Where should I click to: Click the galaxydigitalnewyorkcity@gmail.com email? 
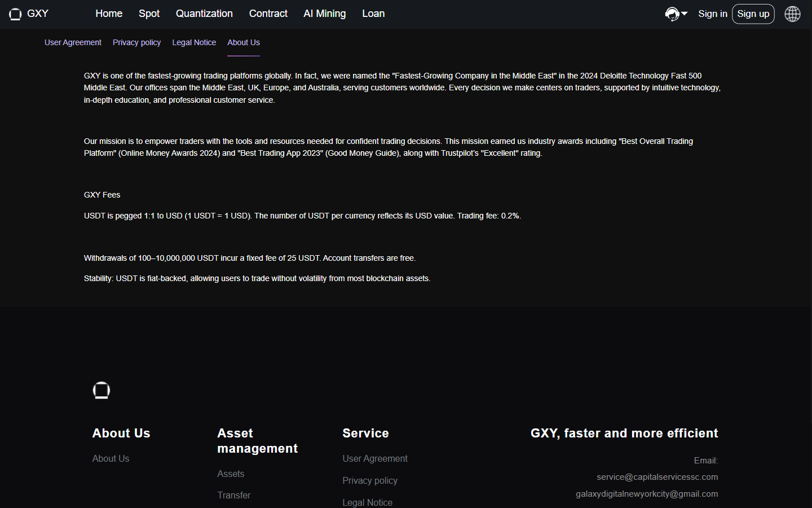click(x=647, y=494)
